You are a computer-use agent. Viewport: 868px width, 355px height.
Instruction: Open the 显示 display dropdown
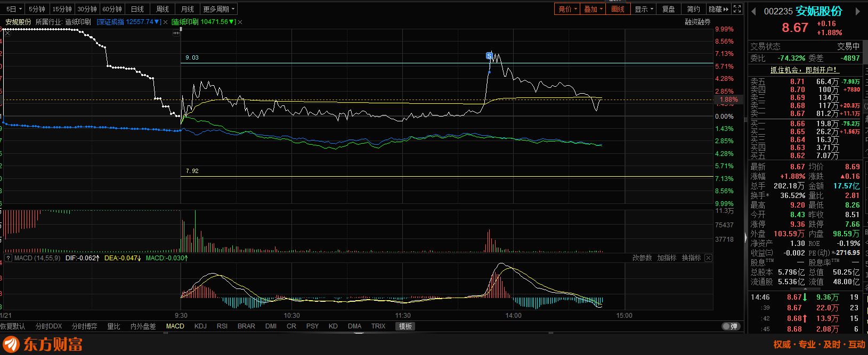coord(644,9)
